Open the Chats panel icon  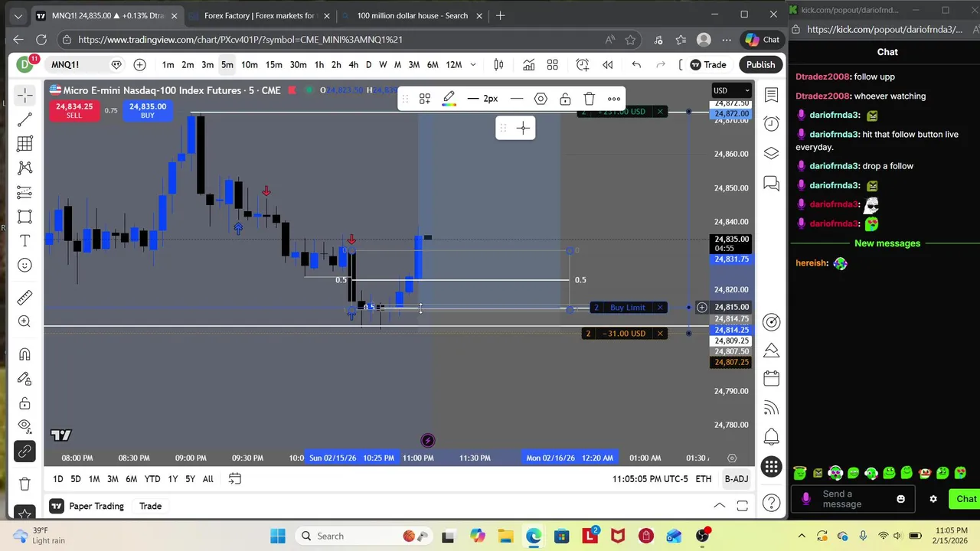click(771, 184)
